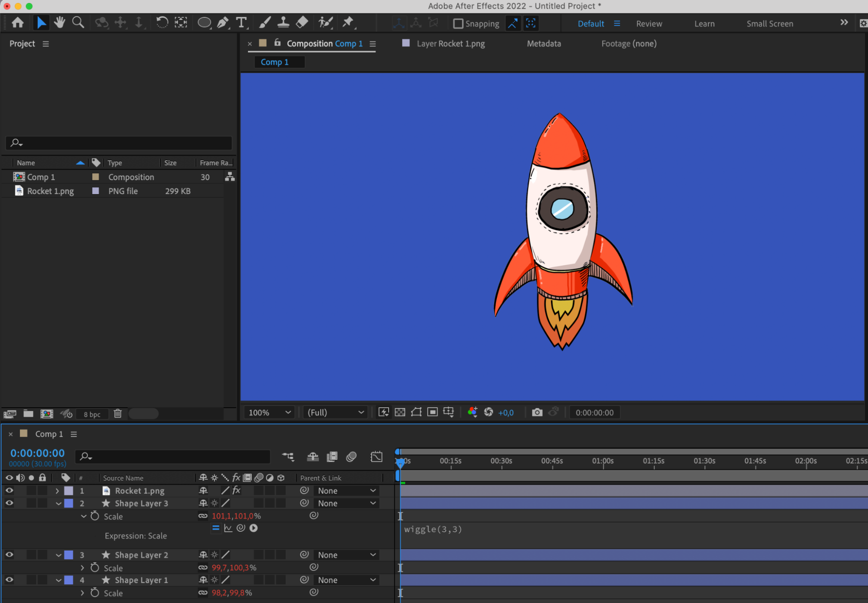
Task: Click the Shape Layer 3 label color swatch
Action: (x=69, y=504)
